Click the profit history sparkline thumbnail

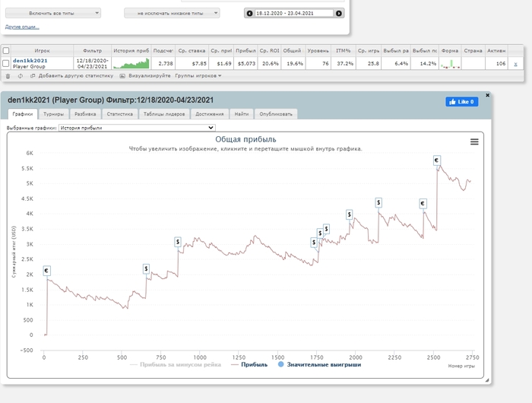coord(131,63)
